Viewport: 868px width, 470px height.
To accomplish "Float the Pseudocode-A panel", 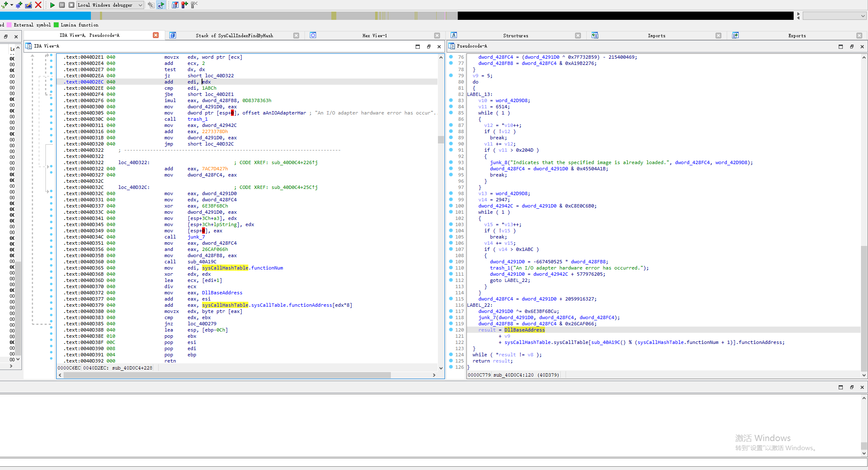I will (851, 47).
